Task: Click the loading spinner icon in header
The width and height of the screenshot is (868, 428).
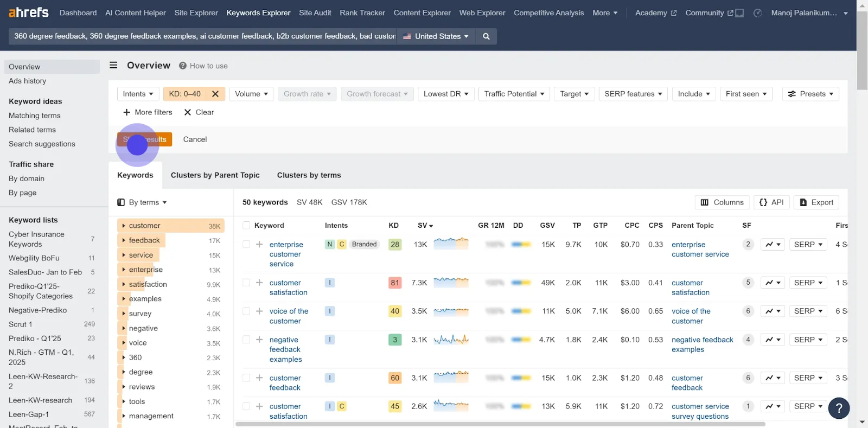Action: point(758,12)
